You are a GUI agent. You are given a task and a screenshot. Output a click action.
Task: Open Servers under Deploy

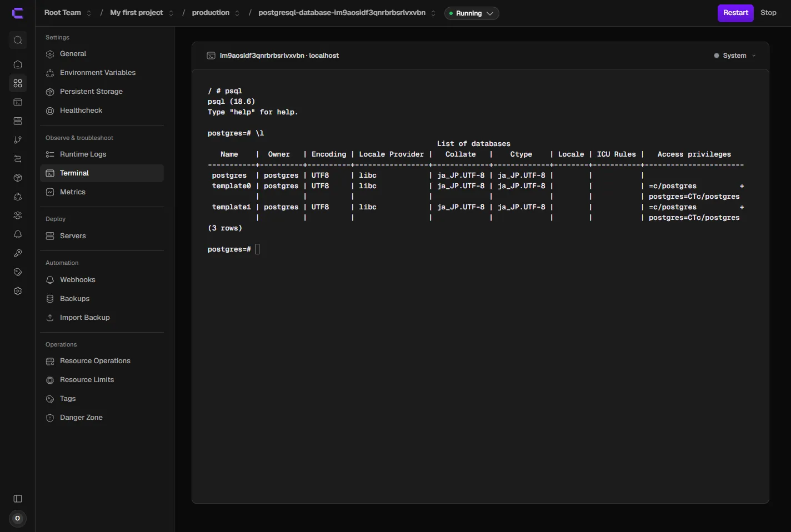coord(102,236)
